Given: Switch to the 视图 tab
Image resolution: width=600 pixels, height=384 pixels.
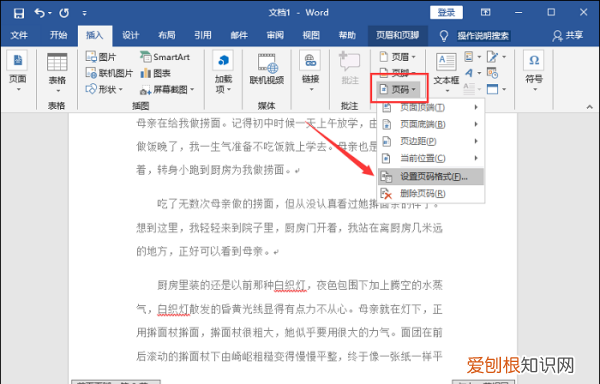Looking at the screenshot, I should pos(311,35).
